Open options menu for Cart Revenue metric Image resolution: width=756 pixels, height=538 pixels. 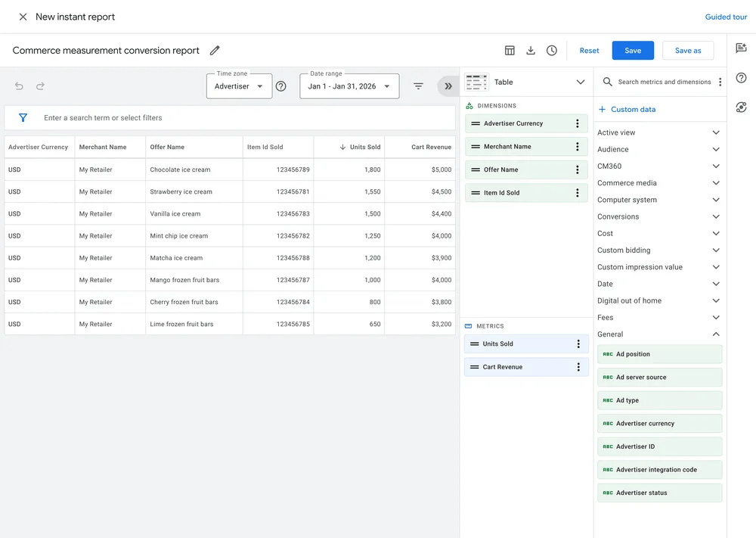[578, 367]
